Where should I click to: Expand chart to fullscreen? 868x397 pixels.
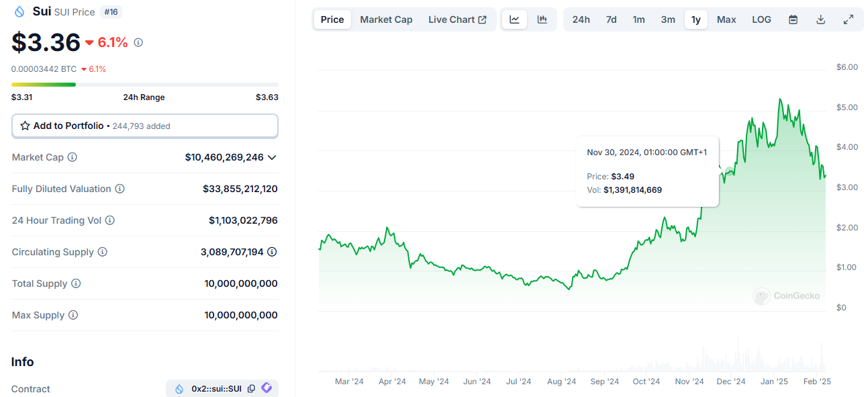[849, 19]
